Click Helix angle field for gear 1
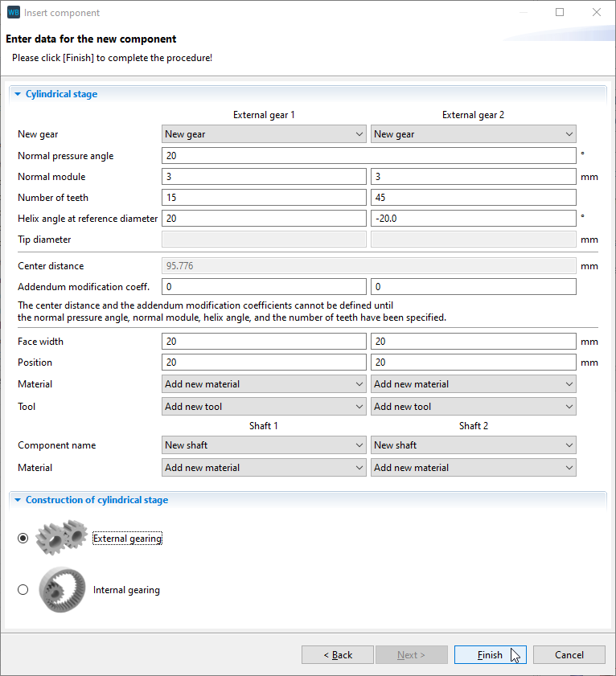 [x=264, y=219]
